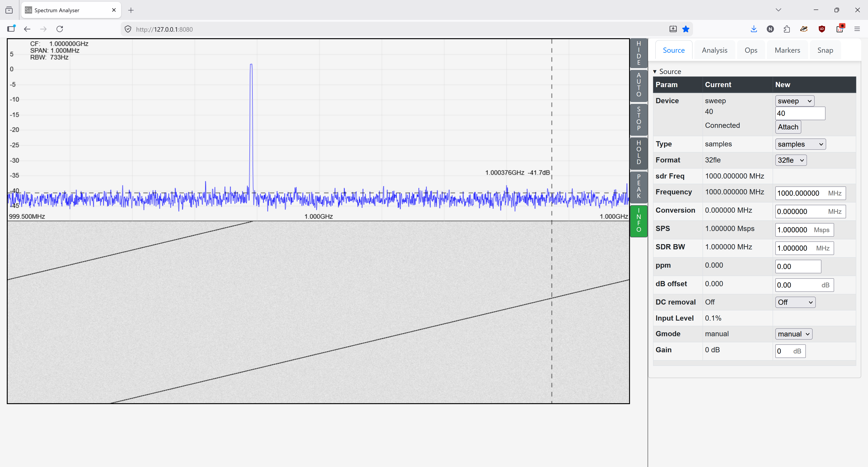
Task: Click the N extension icon
Action: pyautogui.click(x=770, y=29)
